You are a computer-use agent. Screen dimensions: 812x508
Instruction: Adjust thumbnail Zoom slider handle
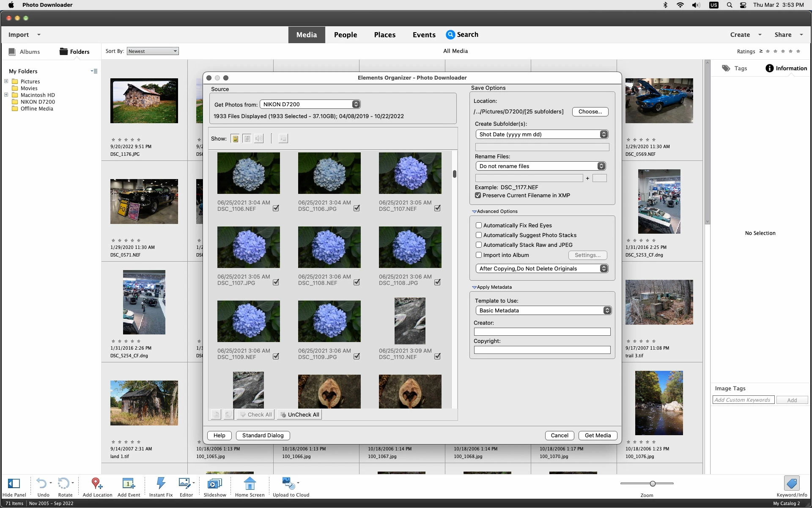[x=653, y=483]
